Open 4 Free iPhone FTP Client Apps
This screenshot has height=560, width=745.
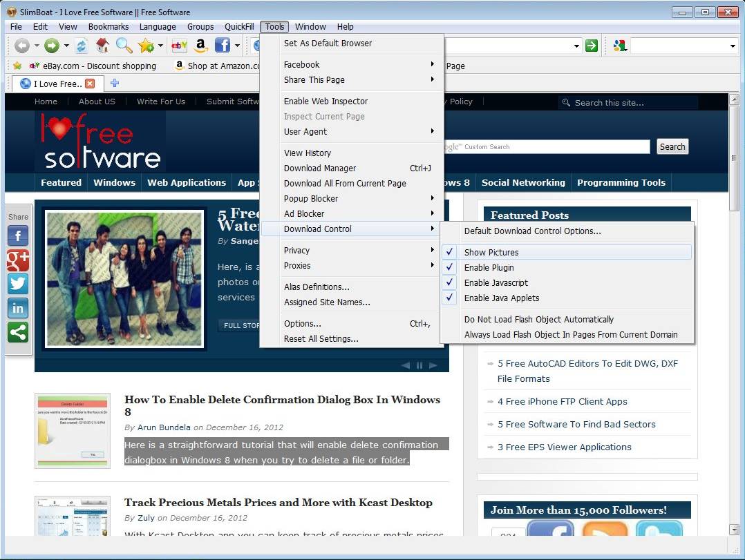(x=562, y=401)
